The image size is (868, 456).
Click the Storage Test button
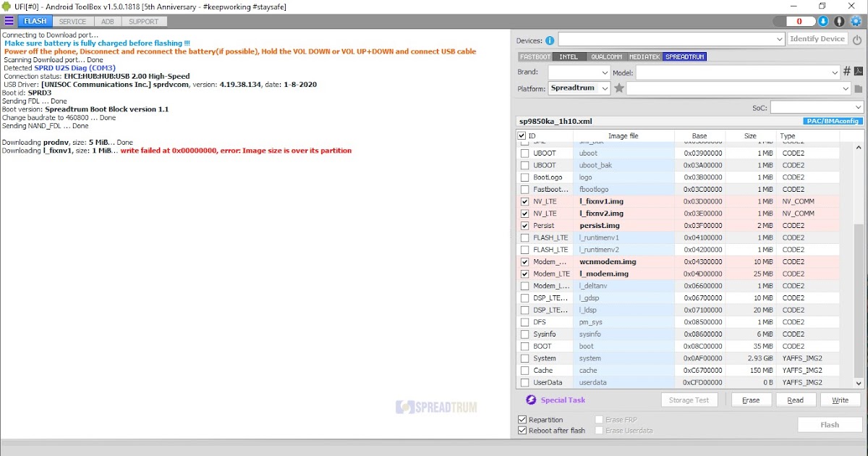click(x=689, y=400)
